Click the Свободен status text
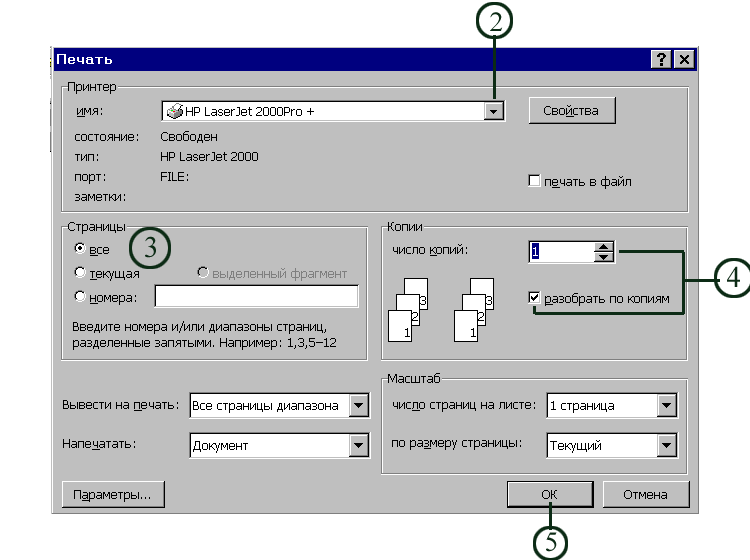The width and height of the screenshot is (750, 560). (189, 137)
